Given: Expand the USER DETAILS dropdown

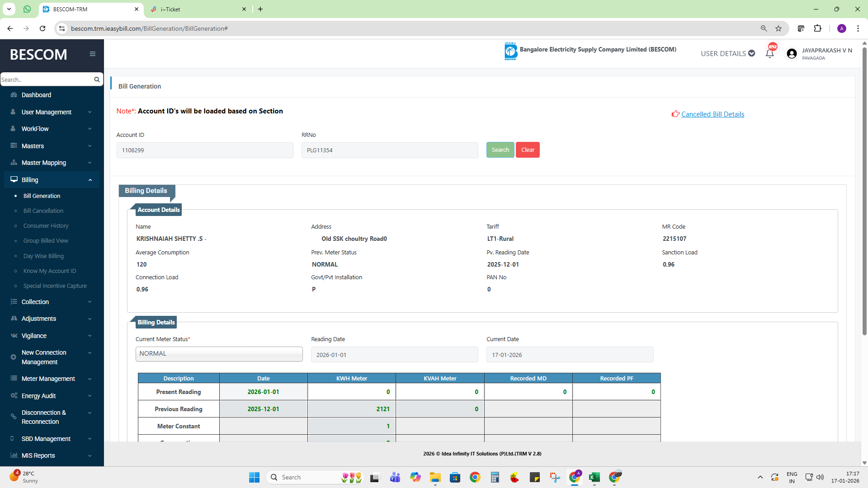Looking at the screenshot, I should [x=727, y=53].
